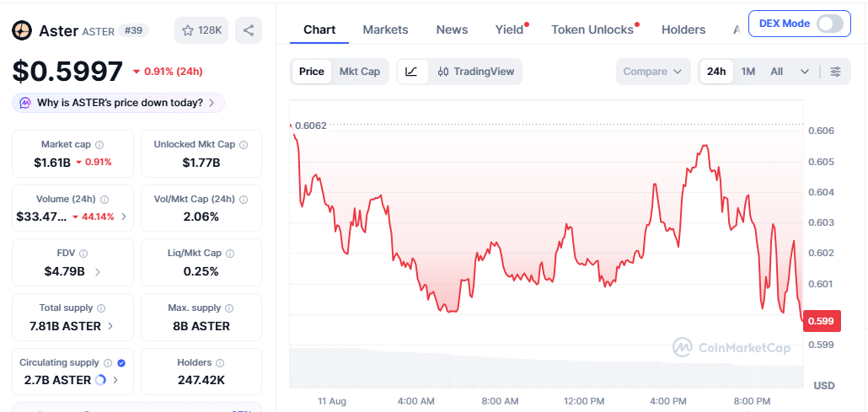The image size is (868, 412).
Task: Select the 1M time range
Action: tap(747, 72)
